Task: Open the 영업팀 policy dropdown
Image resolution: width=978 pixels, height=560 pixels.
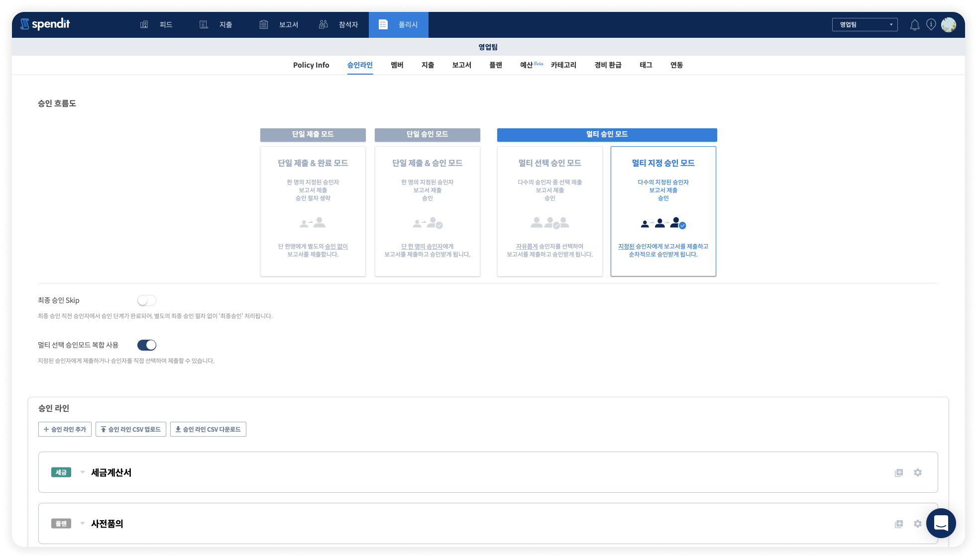Action: coord(865,25)
